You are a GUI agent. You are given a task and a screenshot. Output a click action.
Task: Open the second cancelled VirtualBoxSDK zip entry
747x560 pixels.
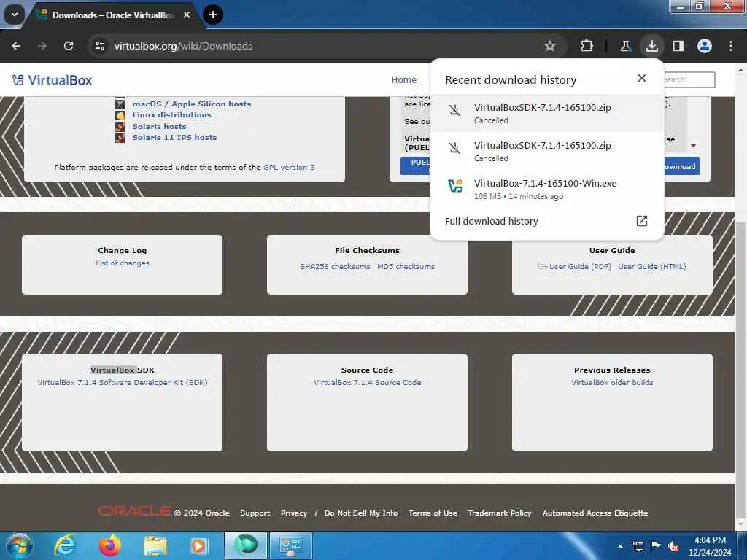pyautogui.click(x=547, y=152)
